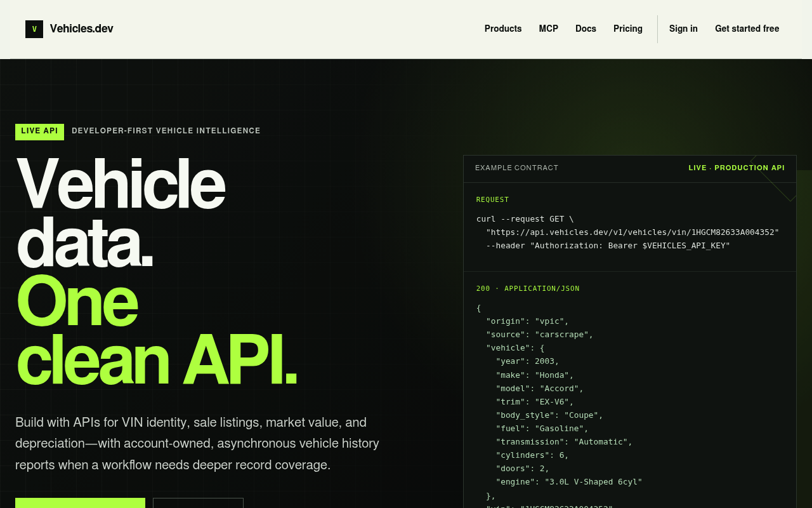Click Get started free in header
812x508 pixels.
747,29
